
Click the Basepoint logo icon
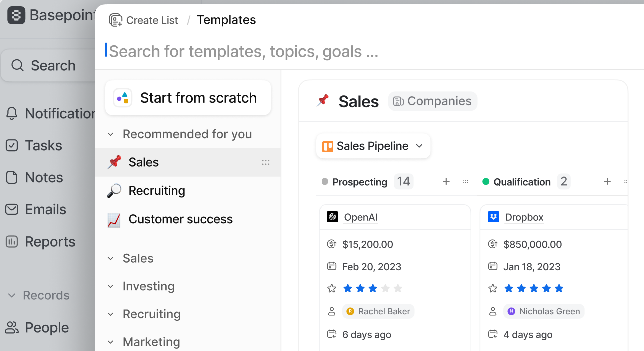pyautogui.click(x=16, y=15)
